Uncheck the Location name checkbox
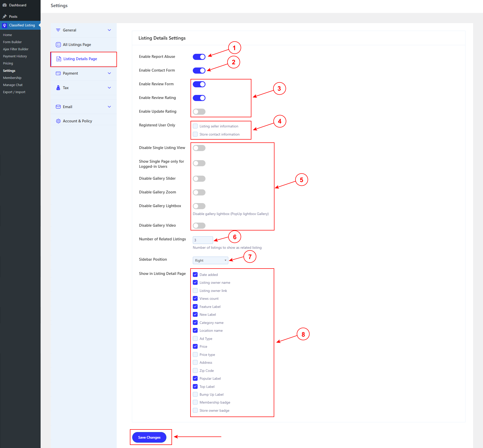 [x=195, y=330]
